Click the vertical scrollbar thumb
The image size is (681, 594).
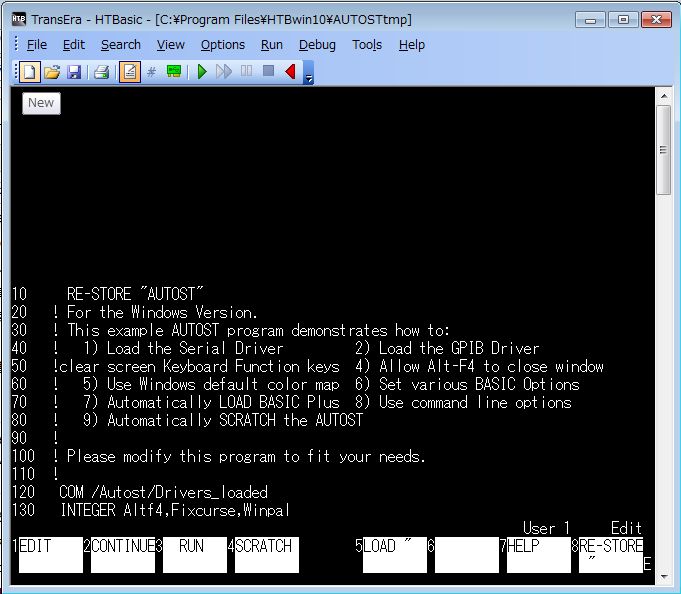point(663,150)
